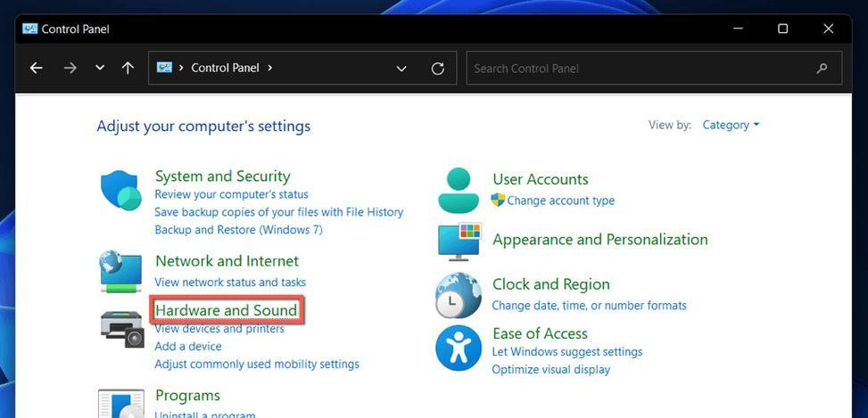Viewport: 868px width, 418px height.
Task: Open View network status and tasks
Action: (230, 282)
